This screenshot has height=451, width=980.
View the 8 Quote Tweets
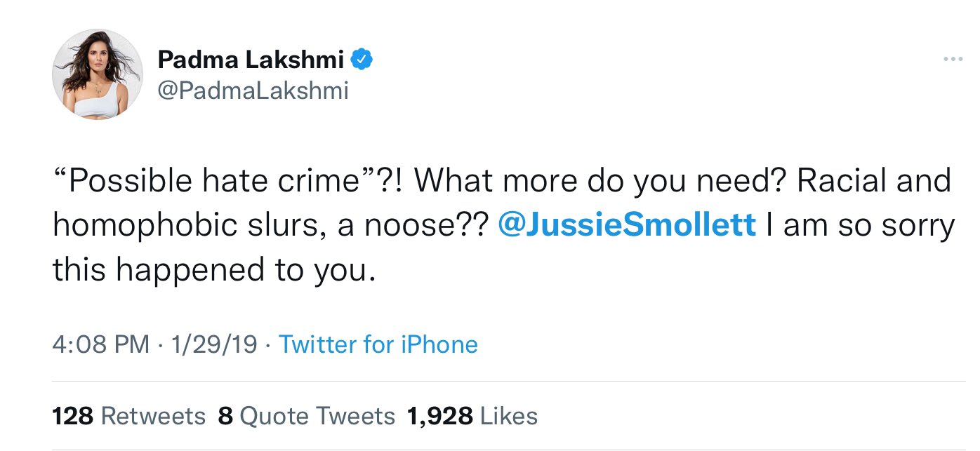(x=307, y=416)
